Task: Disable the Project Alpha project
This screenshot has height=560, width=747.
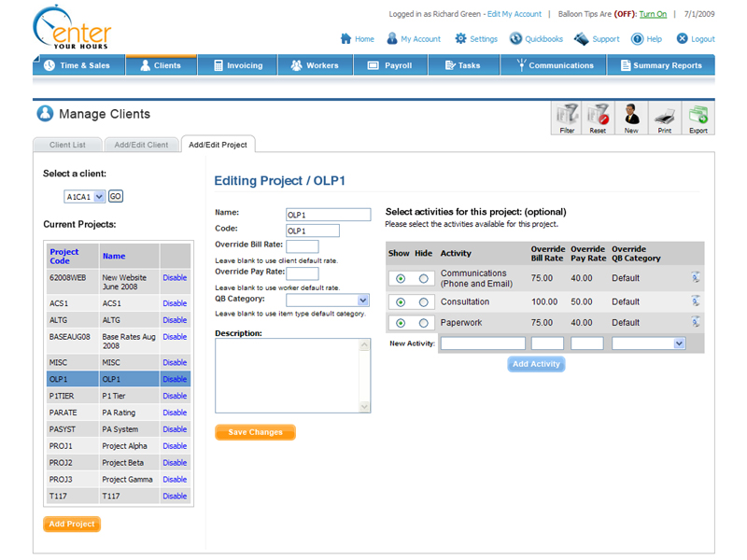Action: point(175,446)
